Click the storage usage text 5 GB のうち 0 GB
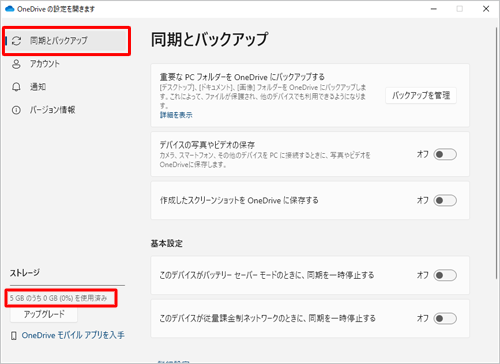 [x=58, y=298]
